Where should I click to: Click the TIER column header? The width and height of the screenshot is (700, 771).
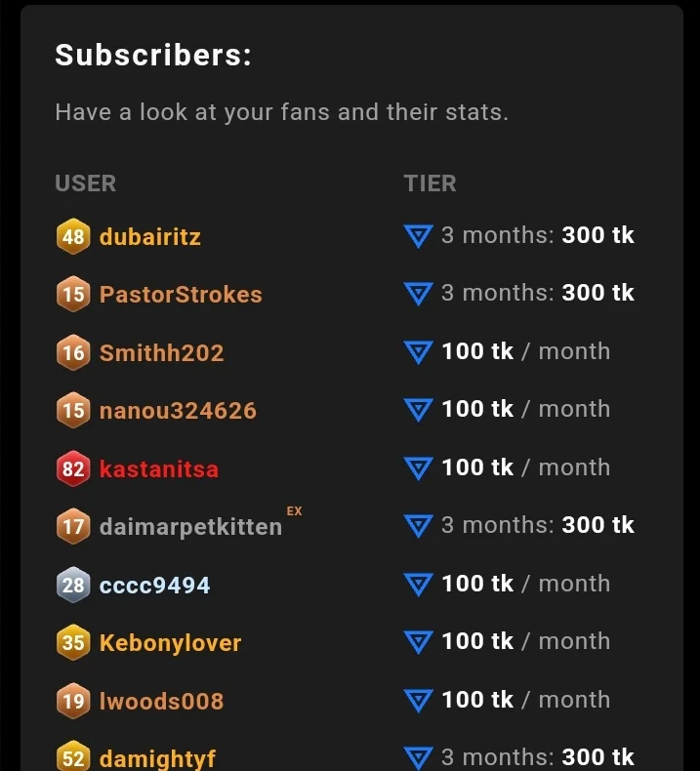click(x=431, y=183)
